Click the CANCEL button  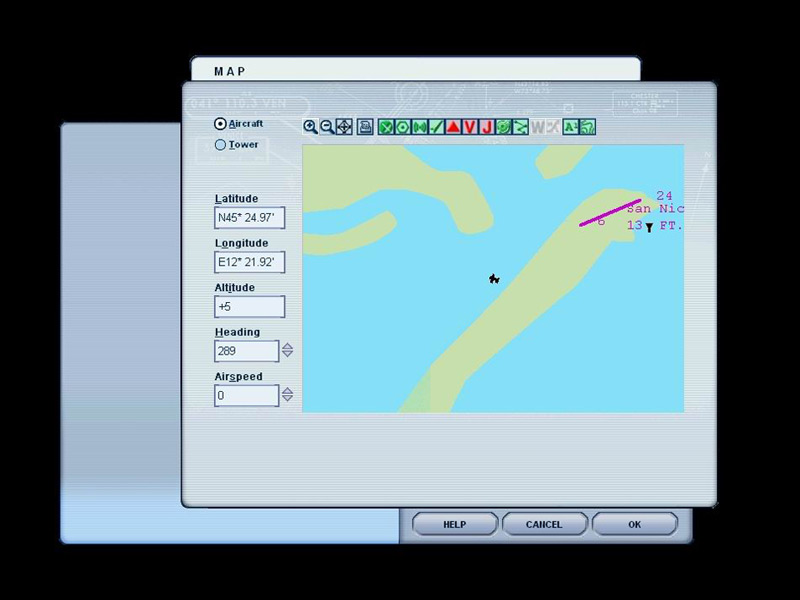(544, 524)
